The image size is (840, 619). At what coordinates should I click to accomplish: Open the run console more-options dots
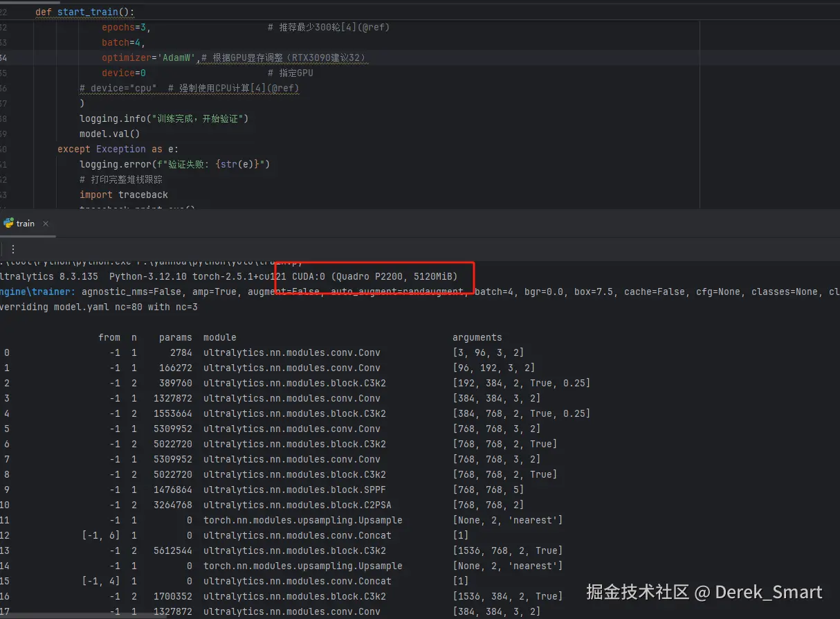(x=12, y=249)
